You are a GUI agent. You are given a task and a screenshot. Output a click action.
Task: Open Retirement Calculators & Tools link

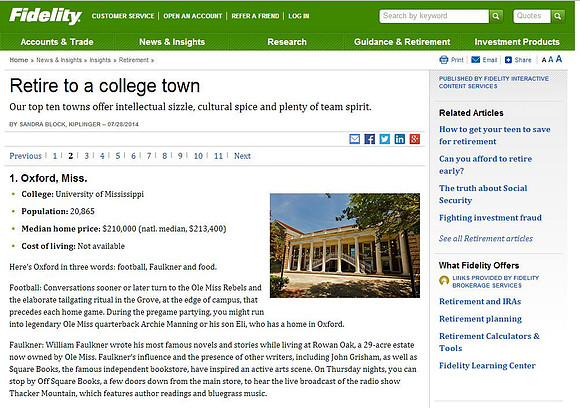pyautogui.click(x=489, y=342)
